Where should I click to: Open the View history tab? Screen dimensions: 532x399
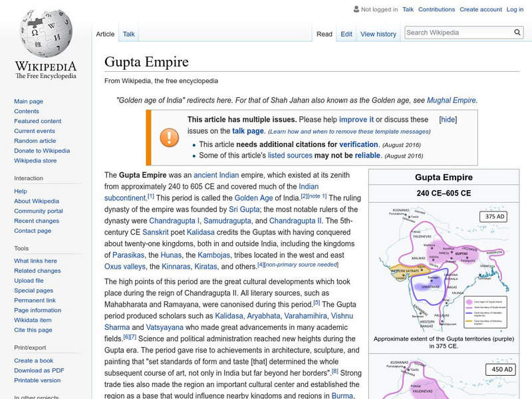[378, 34]
